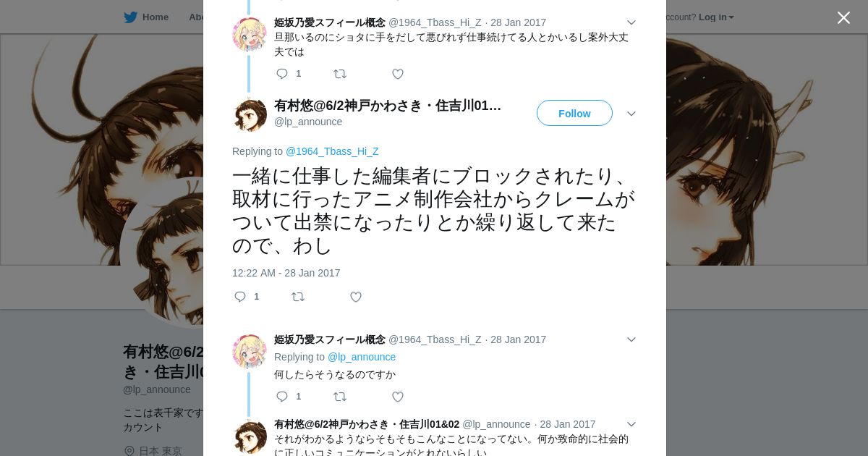The height and width of the screenshot is (456, 868).
Task: Retweet the main tweet dated 12:22 AM
Action: click(x=298, y=297)
